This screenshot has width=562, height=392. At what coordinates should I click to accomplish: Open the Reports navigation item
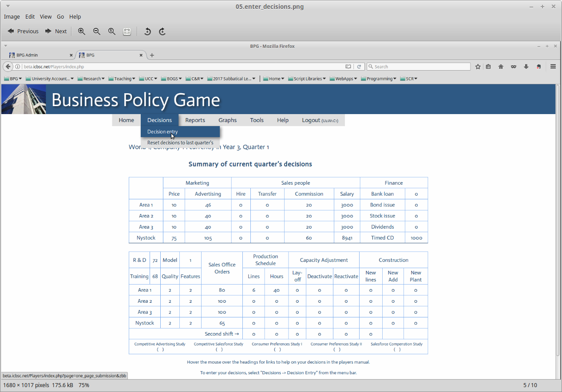[195, 120]
